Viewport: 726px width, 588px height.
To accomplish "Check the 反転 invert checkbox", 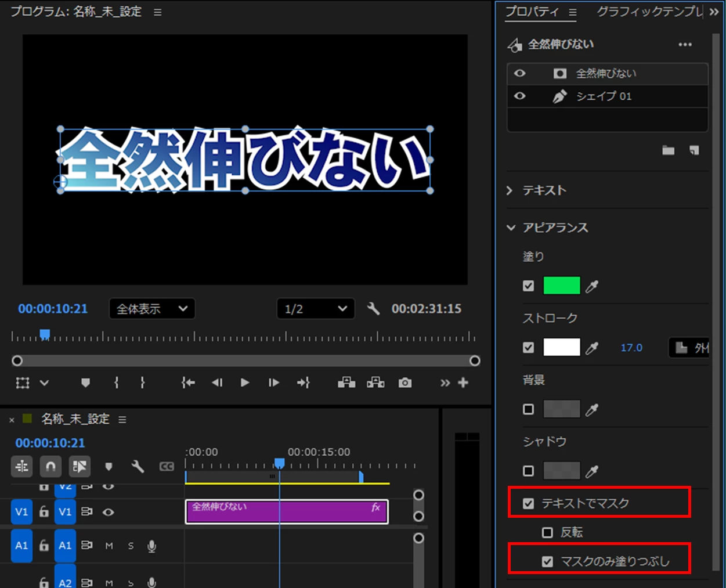I will click(x=547, y=532).
